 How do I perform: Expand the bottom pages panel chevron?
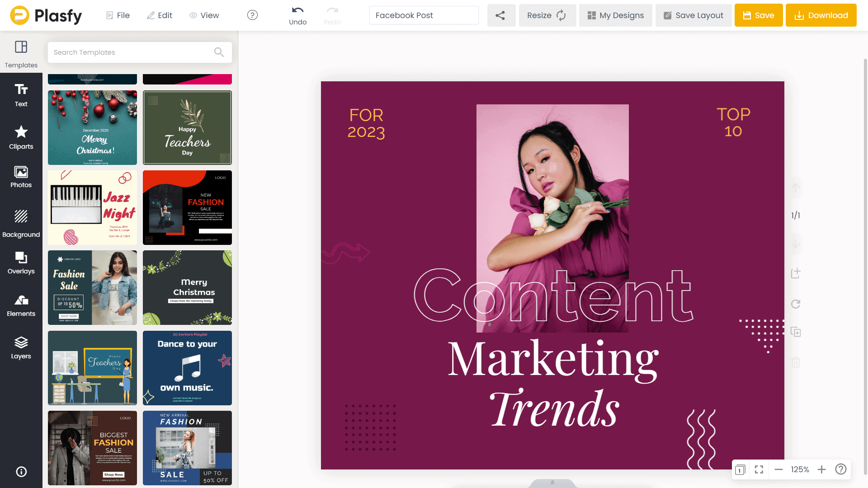pos(552,483)
